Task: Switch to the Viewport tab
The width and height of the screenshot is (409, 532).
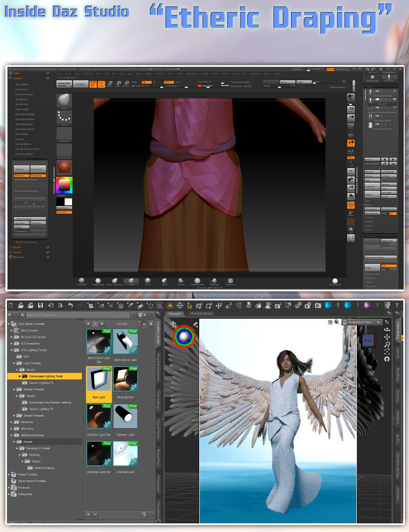Action: point(175,314)
